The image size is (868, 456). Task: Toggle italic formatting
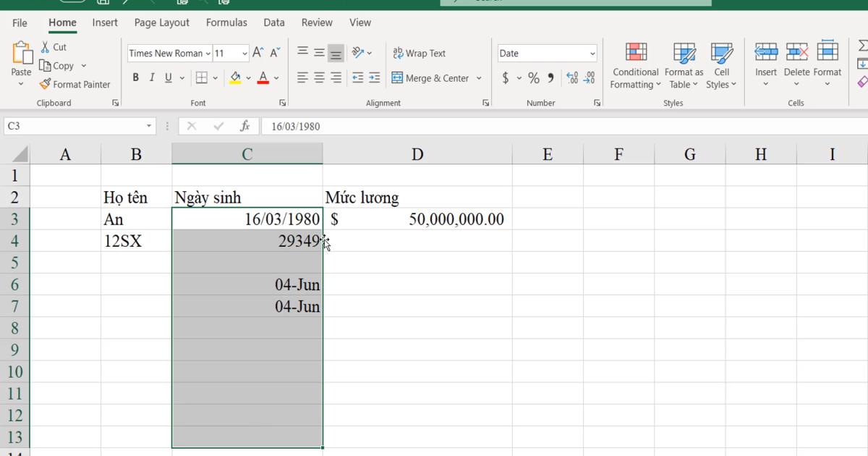pos(152,77)
